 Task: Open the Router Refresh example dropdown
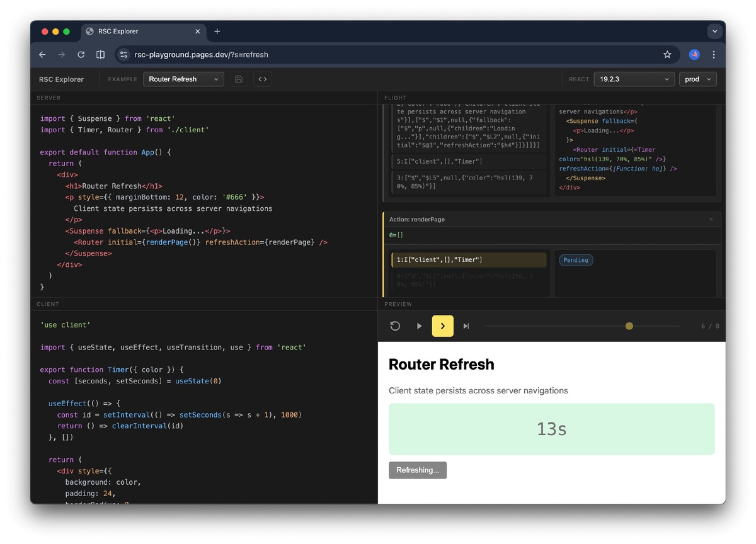183,79
